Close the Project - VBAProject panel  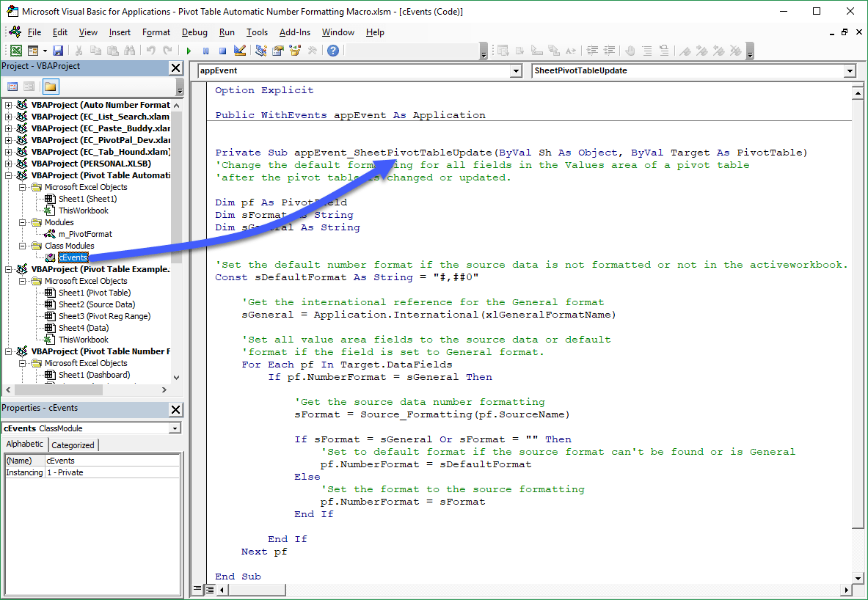click(x=176, y=67)
